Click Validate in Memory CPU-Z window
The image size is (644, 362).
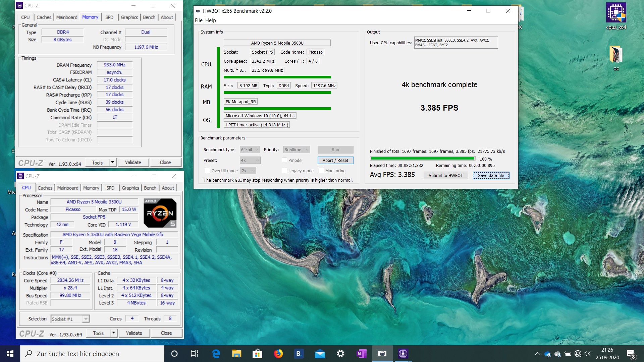133,162
